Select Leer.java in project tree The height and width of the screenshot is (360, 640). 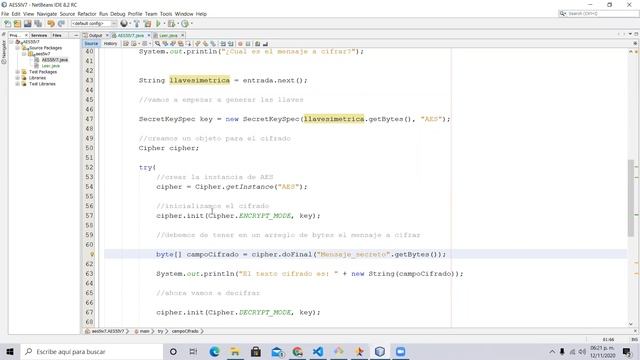pos(51,66)
